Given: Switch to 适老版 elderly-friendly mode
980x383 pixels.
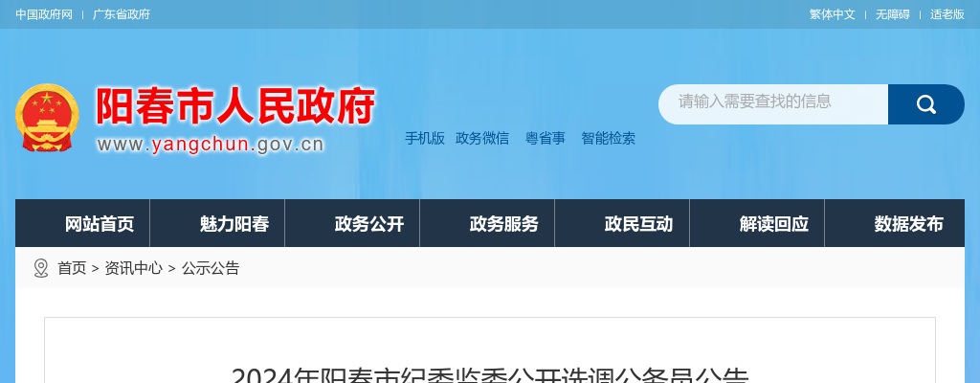Looking at the screenshot, I should 947,14.
